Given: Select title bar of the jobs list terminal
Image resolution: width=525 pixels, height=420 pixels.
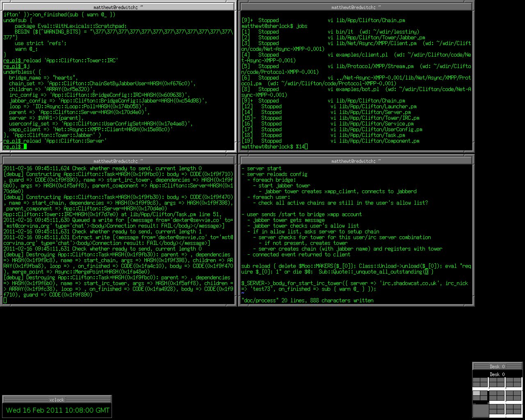Looking at the screenshot, I should [x=356, y=7].
